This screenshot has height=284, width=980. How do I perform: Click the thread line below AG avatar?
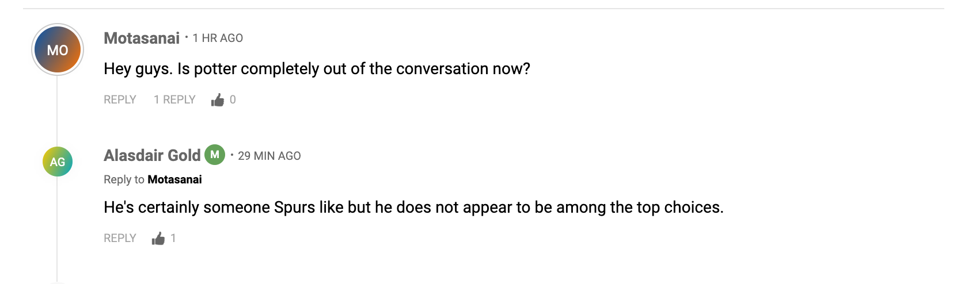click(x=57, y=230)
